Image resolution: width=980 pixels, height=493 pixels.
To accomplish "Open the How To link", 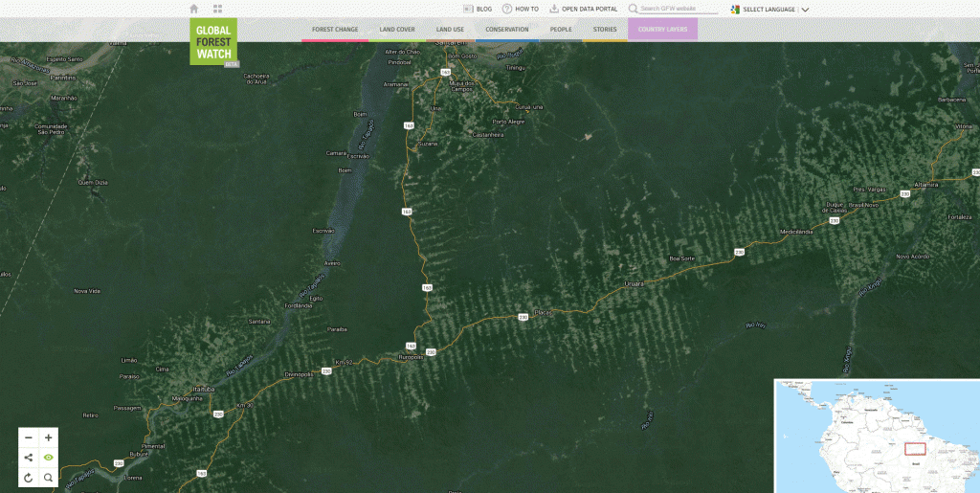I will click(x=526, y=10).
